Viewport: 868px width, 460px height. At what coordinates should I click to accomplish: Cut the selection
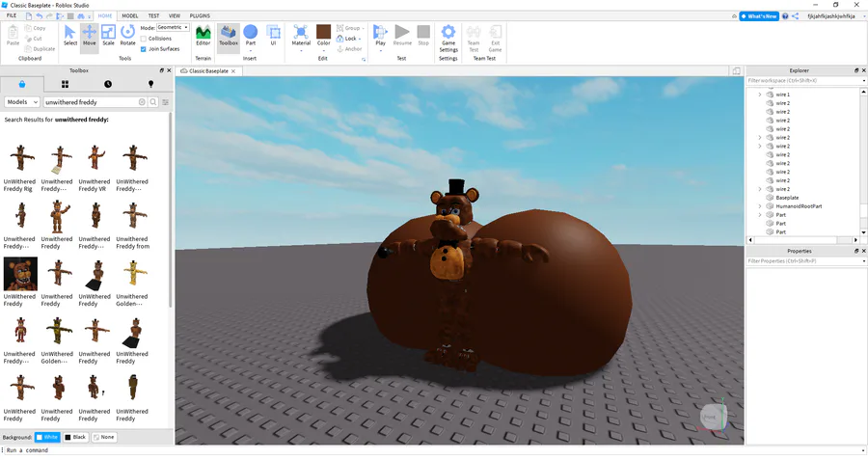pyautogui.click(x=34, y=39)
